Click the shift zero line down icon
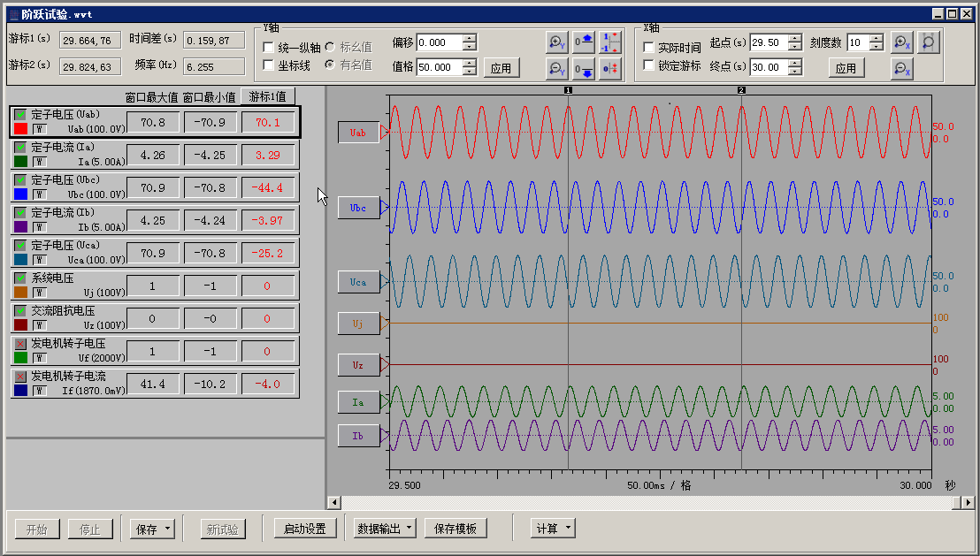 click(584, 68)
